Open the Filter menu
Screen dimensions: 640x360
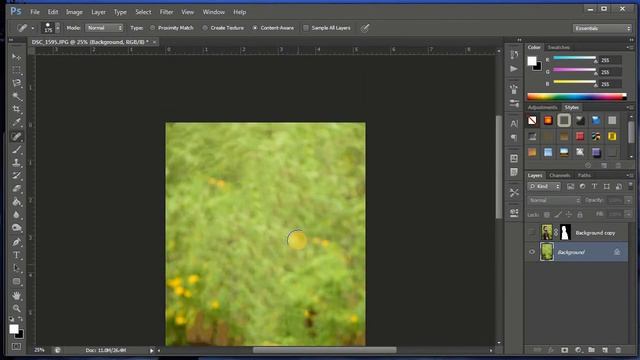pyautogui.click(x=166, y=12)
